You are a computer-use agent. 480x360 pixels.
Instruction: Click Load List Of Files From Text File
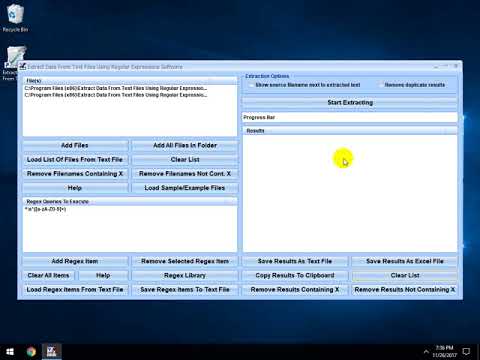pyautogui.click(x=75, y=160)
